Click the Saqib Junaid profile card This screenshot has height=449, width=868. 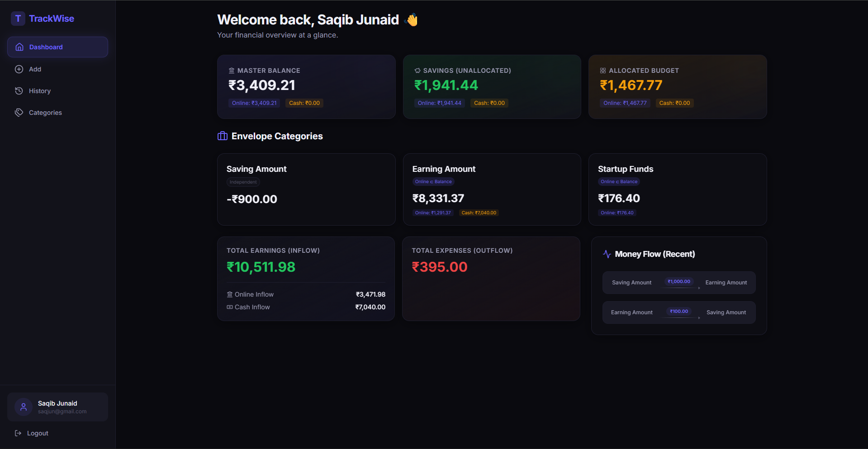[x=57, y=407]
